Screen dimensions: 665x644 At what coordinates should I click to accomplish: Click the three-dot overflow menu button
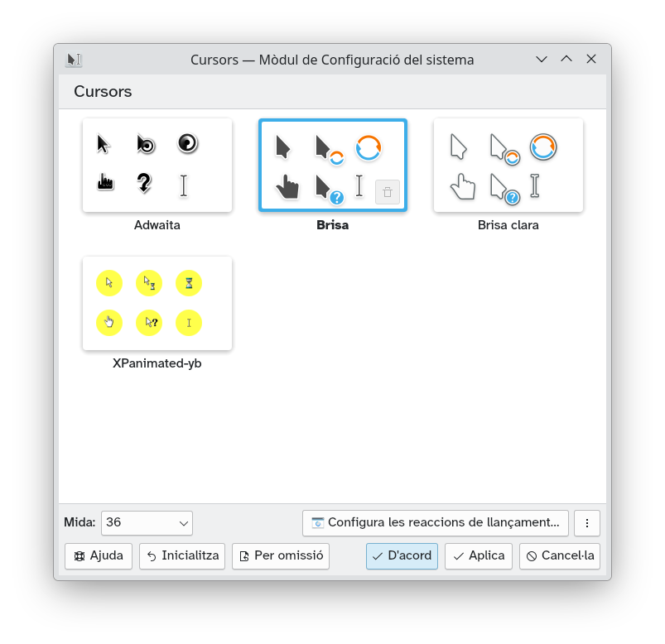coord(587,523)
